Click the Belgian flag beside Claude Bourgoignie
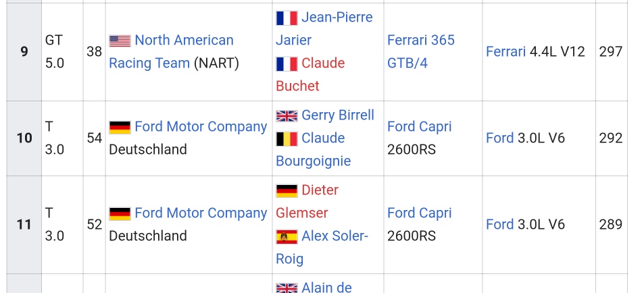 (287, 138)
